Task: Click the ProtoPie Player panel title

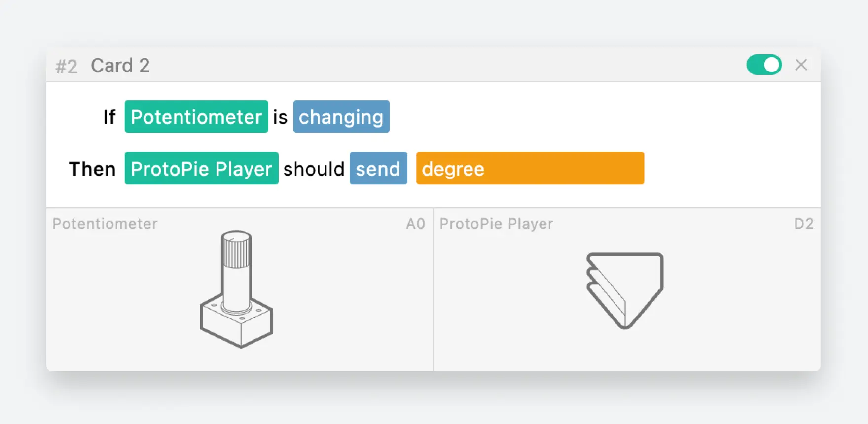Action: [x=496, y=224]
